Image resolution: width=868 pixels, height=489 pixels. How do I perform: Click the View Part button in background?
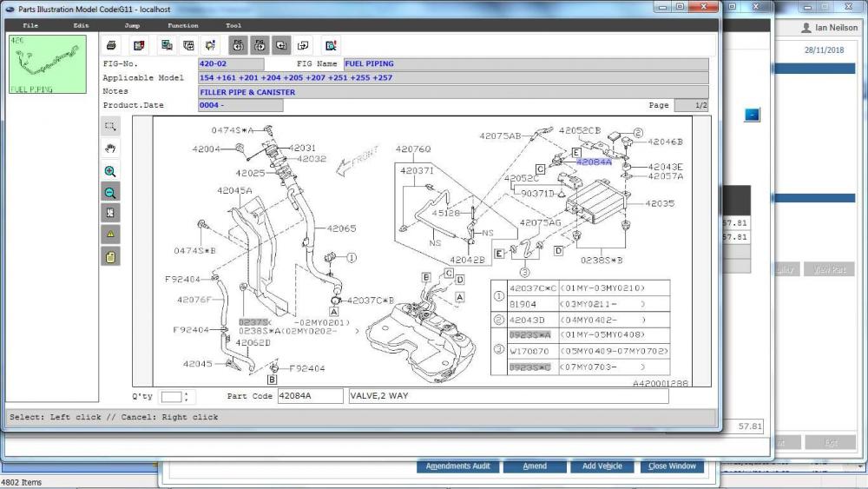pyautogui.click(x=829, y=269)
